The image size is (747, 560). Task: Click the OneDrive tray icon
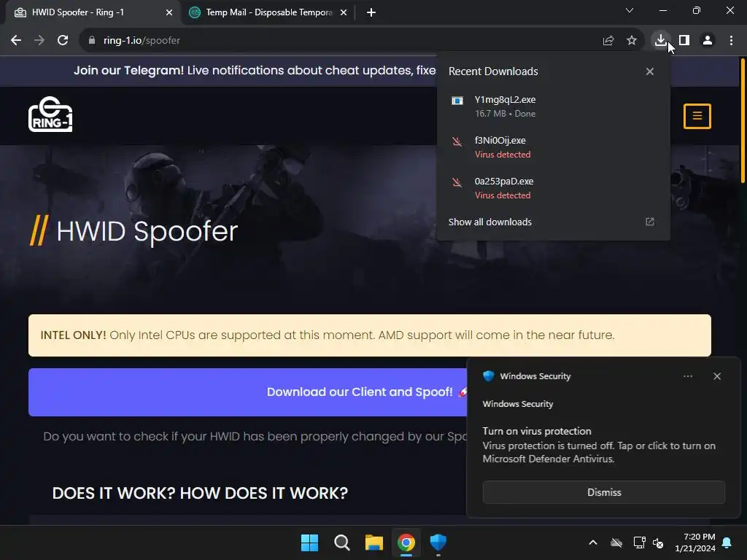(616, 542)
